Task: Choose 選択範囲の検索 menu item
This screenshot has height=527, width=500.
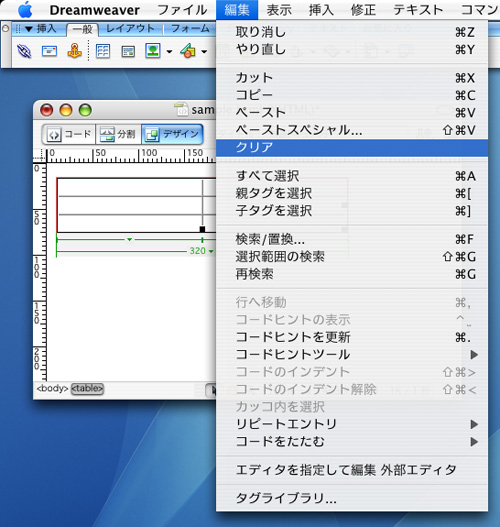Action: pyautogui.click(x=352, y=257)
